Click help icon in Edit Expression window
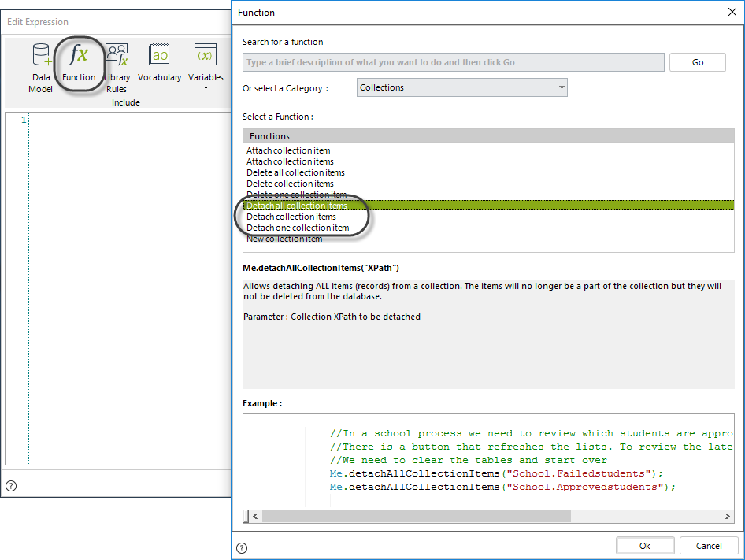Viewport: 745px width, 560px height. coord(11,486)
